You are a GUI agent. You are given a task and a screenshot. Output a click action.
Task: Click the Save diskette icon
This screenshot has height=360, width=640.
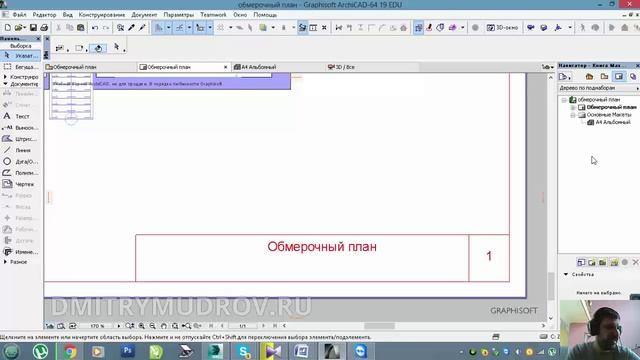33,27
